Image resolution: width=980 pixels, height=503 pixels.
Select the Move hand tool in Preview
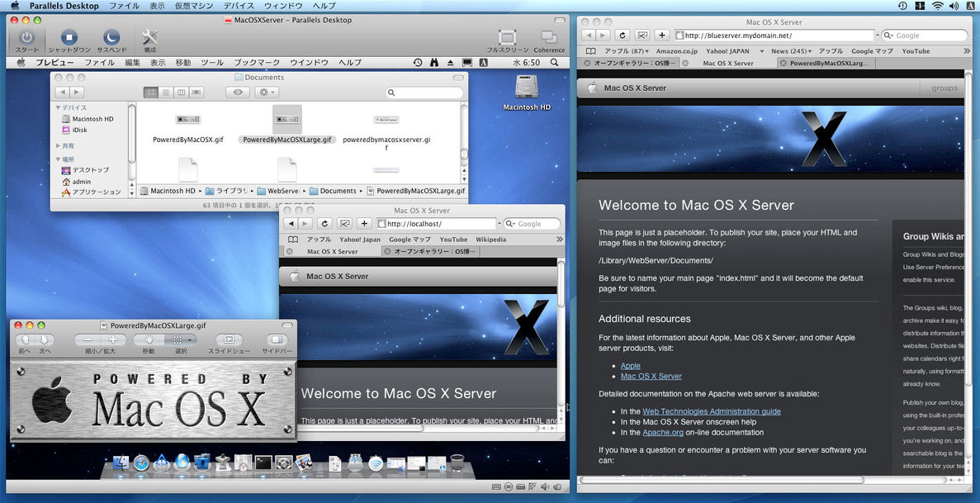(149, 339)
